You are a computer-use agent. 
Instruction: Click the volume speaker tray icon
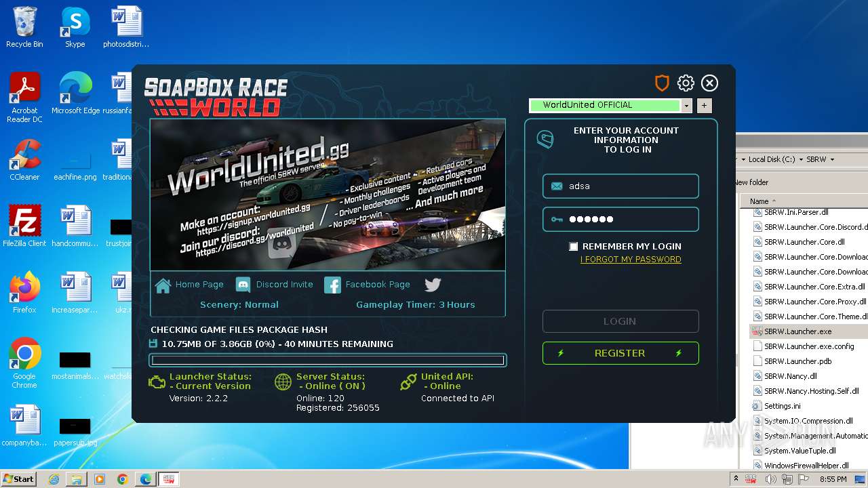770,479
